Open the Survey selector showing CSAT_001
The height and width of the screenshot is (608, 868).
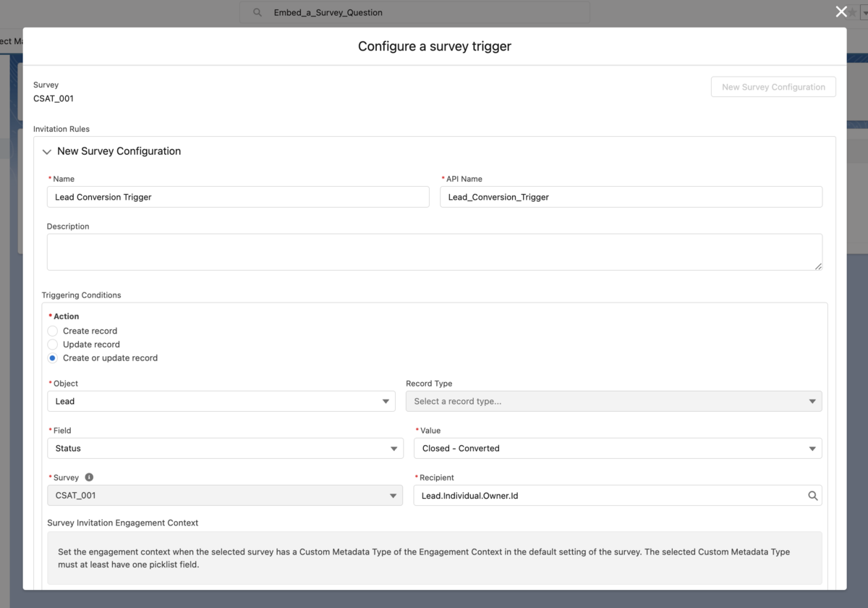(x=217, y=495)
